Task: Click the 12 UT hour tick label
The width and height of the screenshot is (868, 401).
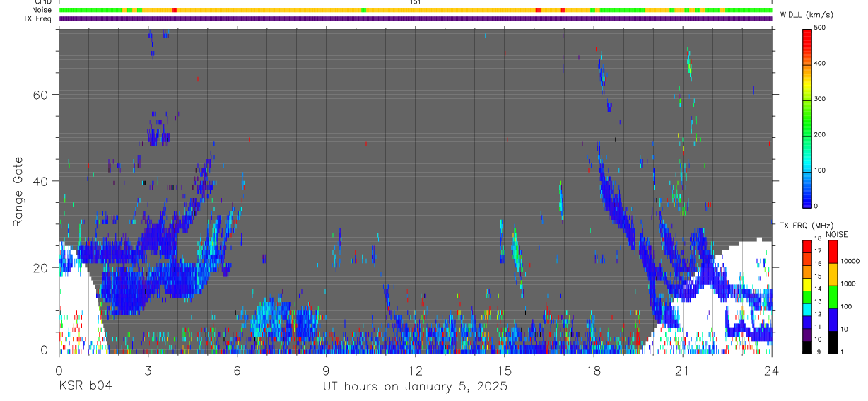Action: pyautogui.click(x=415, y=371)
